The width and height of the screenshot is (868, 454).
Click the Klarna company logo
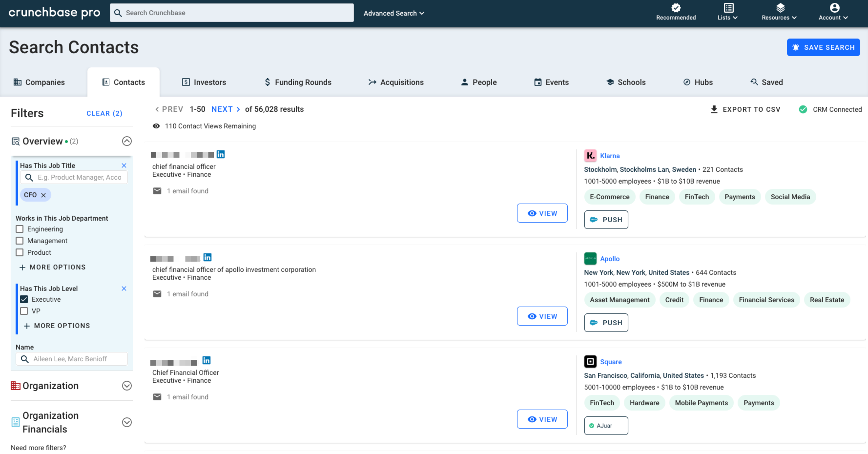coord(590,156)
